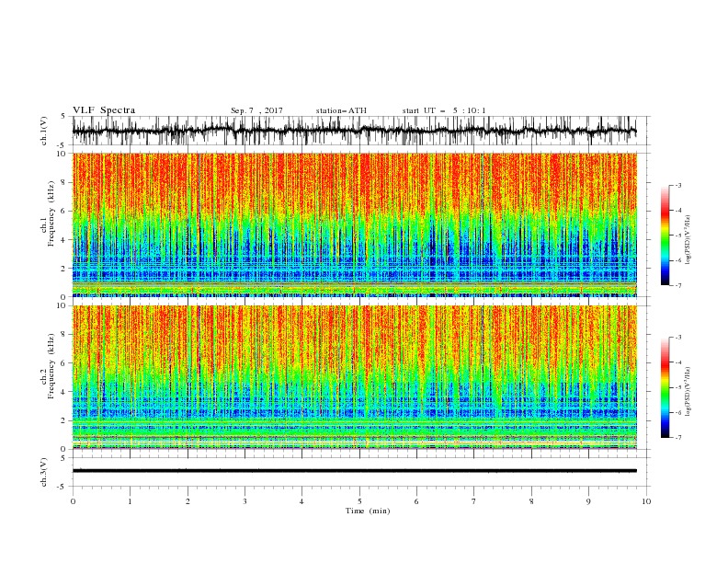Image resolution: width=728 pixels, height=563 pixels.
Task: Click the "4" kHz tick on ch.2 frequency axis
Action: point(63,392)
